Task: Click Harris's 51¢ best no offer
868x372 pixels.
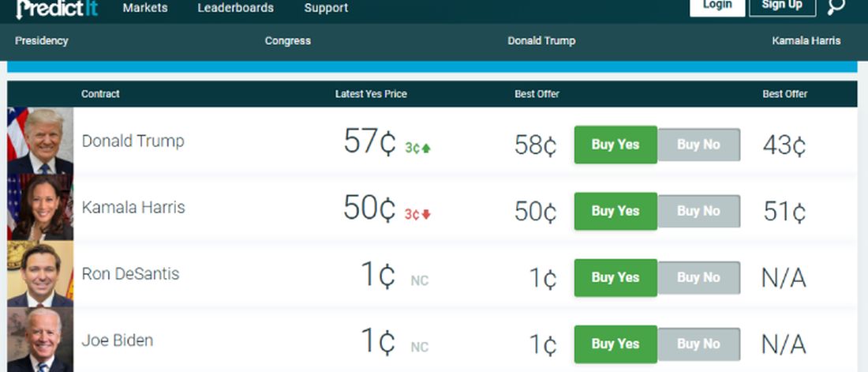Action: 784,212
